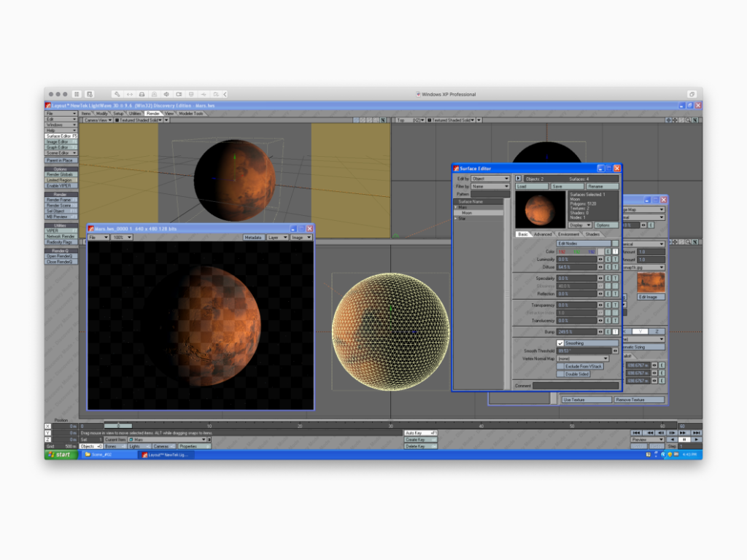The width and height of the screenshot is (747, 560).
Task: Click the timeline frame slider handle
Action: coord(117,426)
